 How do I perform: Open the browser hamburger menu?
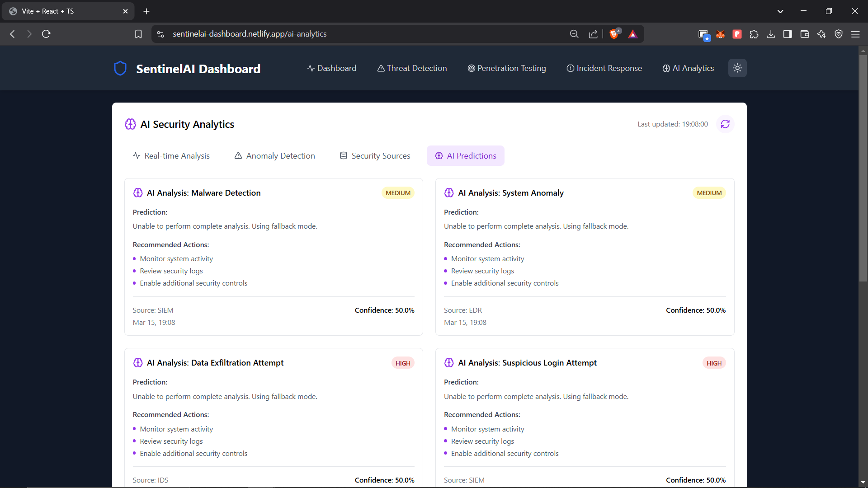point(856,34)
